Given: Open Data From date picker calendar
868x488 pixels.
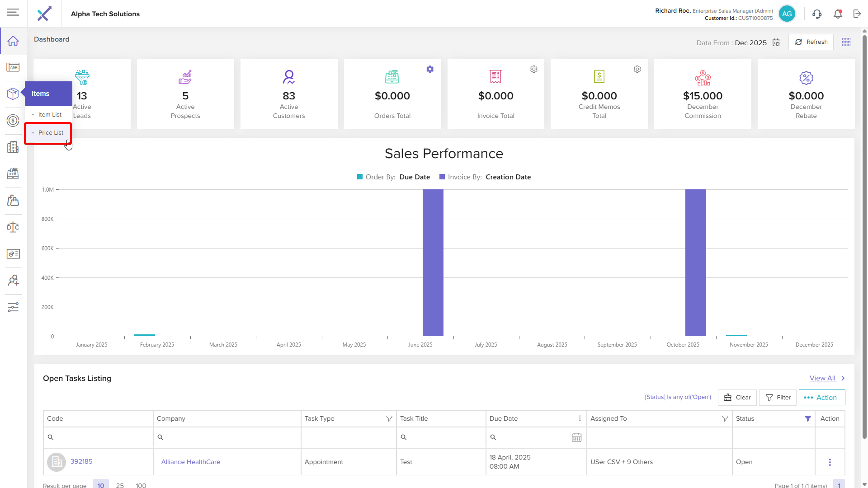Looking at the screenshot, I should click(x=776, y=42).
